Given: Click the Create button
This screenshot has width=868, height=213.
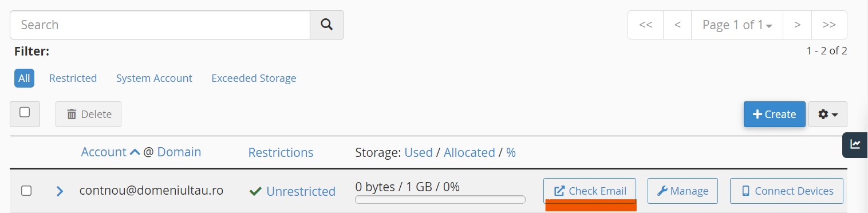Looking at the screenshot, I should point(774,114).
